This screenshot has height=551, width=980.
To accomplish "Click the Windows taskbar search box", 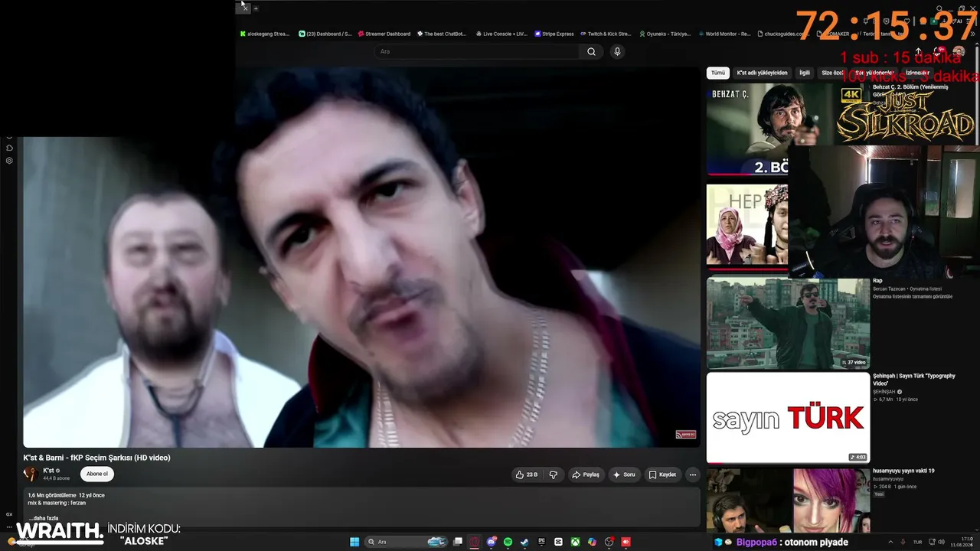I will tap(407, 542).
